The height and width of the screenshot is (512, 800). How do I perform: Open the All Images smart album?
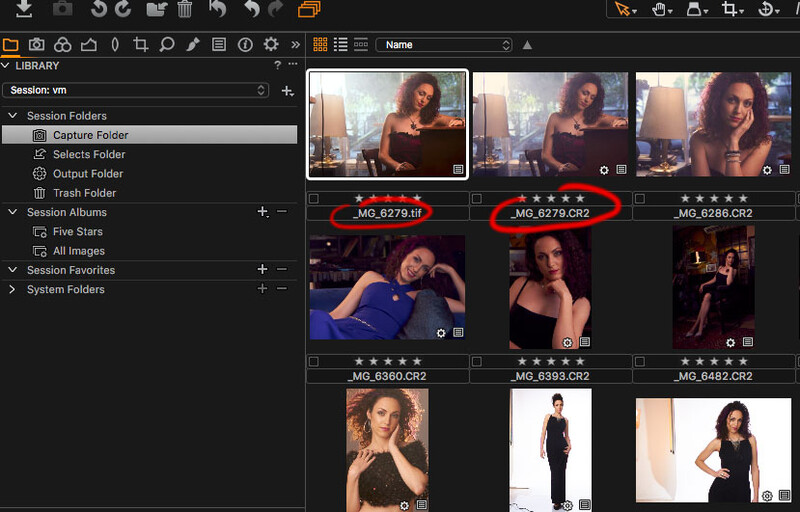tap(79, 251)
